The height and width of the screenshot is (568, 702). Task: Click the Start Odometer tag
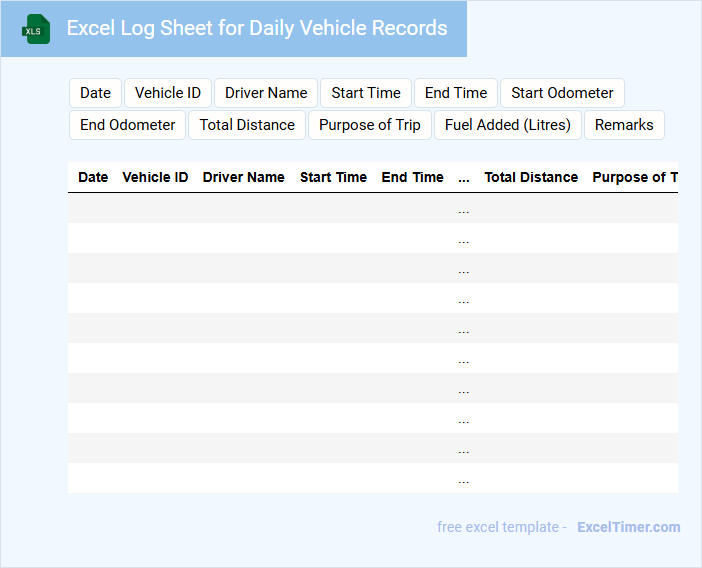562,93
